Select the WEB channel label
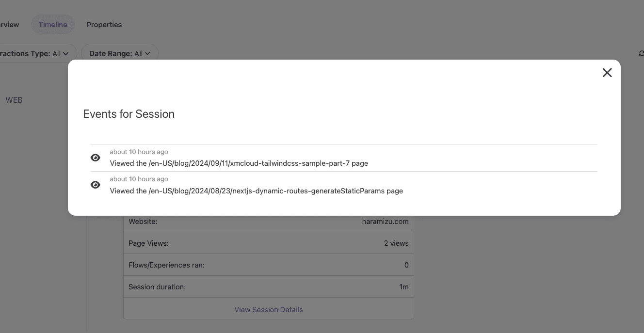 click(14, 100)
